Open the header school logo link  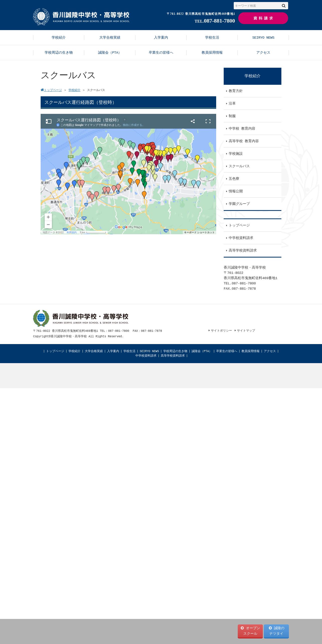tap(81, 17)
